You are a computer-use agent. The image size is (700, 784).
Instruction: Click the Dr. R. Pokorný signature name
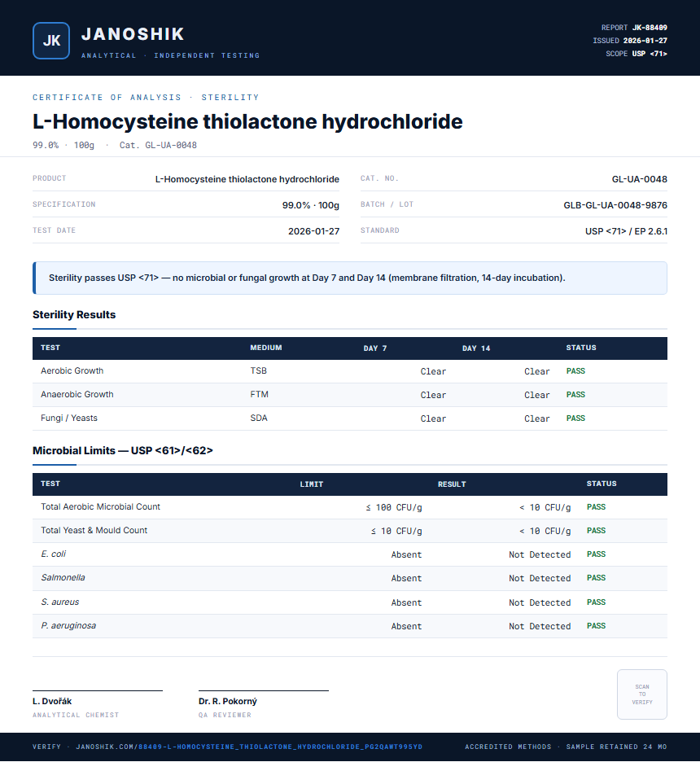tap(228, 701)
